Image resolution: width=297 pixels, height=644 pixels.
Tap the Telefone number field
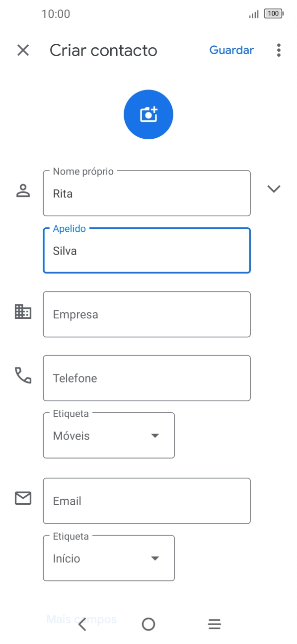(147, 377)
